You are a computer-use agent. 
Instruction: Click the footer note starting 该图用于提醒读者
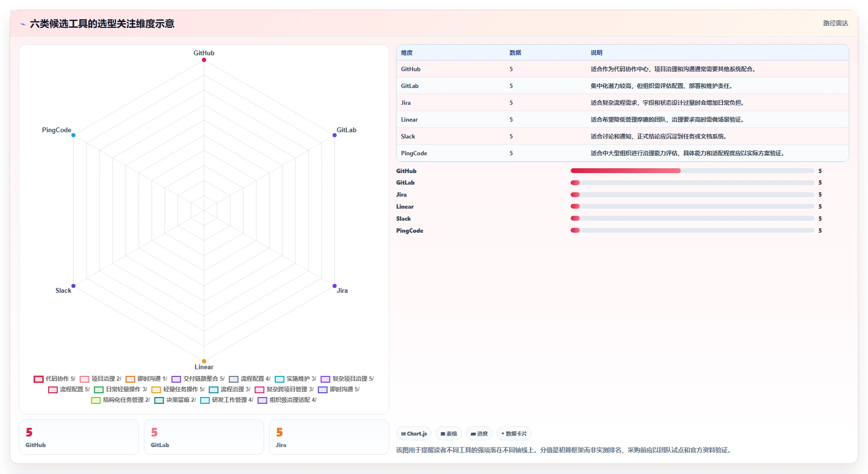(x=564, y=450)
